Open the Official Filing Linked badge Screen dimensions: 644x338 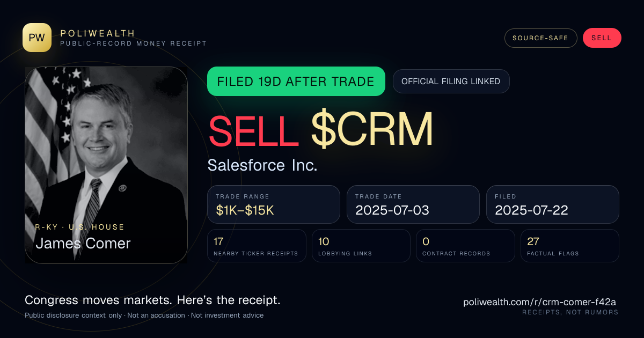coord(451,82)
